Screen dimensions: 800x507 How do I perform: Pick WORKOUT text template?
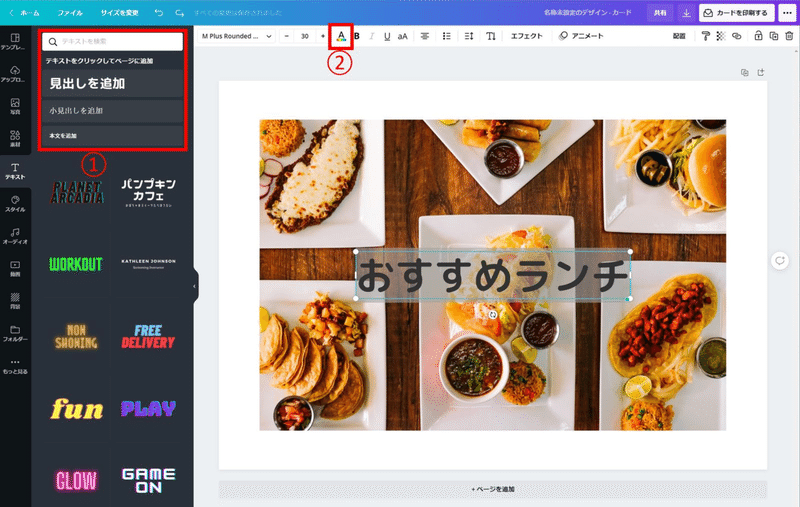(77, 264)
